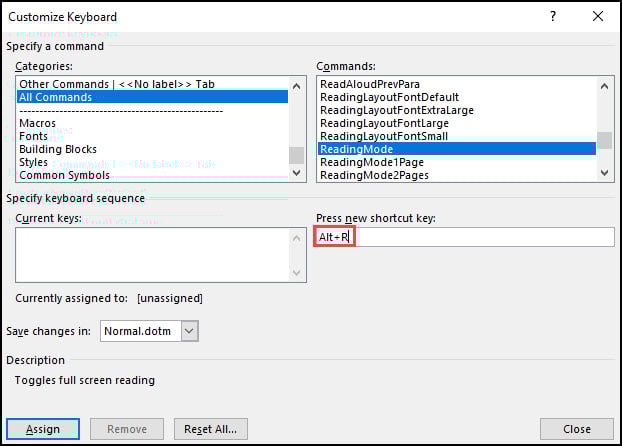The width and height of the screenshot is (622, 446).
Task: Click Current keys scroll up arrow
Action: [x=296, y=238]
